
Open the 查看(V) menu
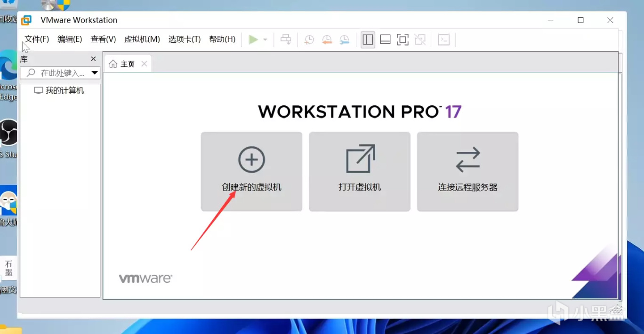(103, 40)
